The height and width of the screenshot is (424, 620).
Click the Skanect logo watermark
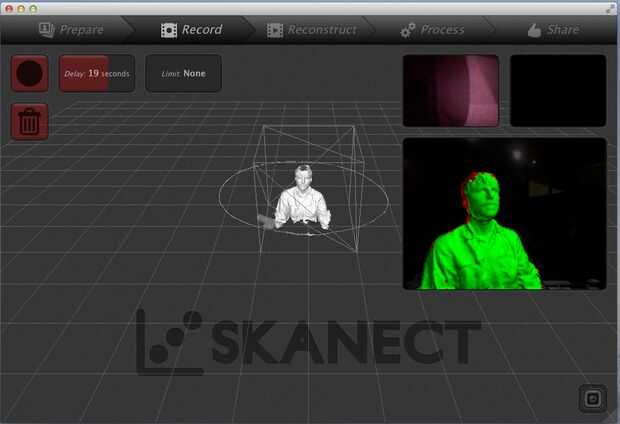click(x=308, y=342)
